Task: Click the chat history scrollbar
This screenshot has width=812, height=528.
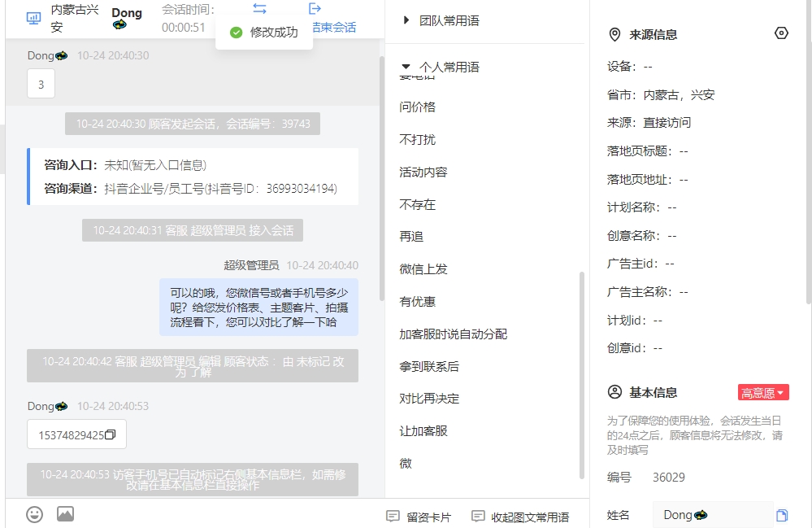Action: [382, 179]
